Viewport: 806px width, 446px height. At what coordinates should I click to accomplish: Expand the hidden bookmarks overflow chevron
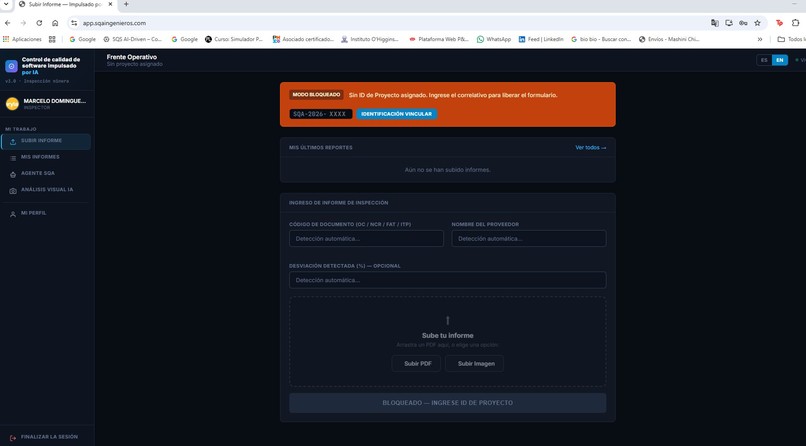tap(760, 39)
